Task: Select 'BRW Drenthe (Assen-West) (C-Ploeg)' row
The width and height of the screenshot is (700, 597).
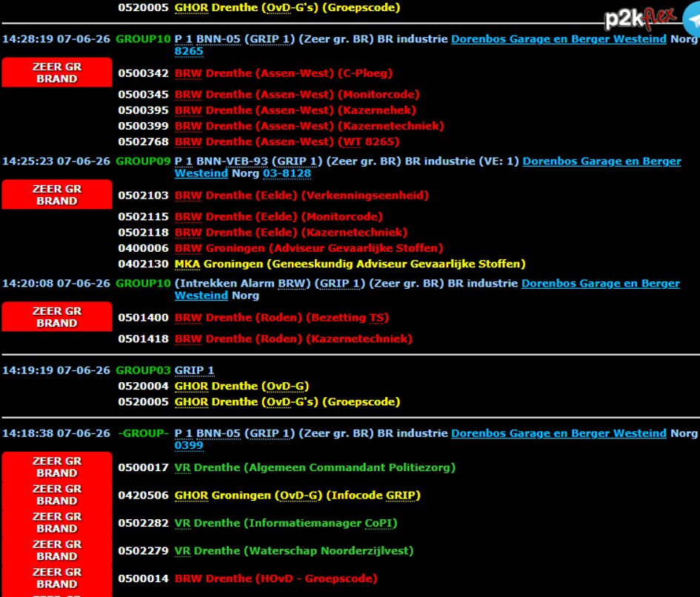Action: (284, 73)
